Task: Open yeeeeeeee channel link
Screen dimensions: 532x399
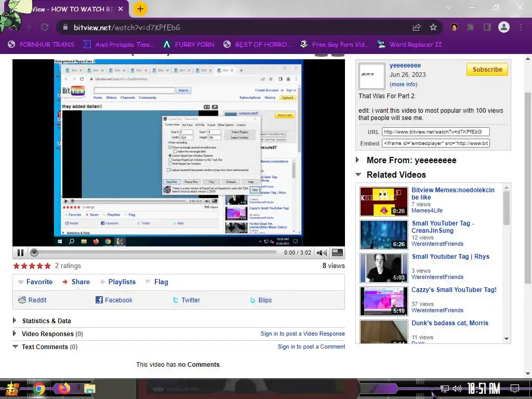Action: pyautogui.click(x=405, y=65)
